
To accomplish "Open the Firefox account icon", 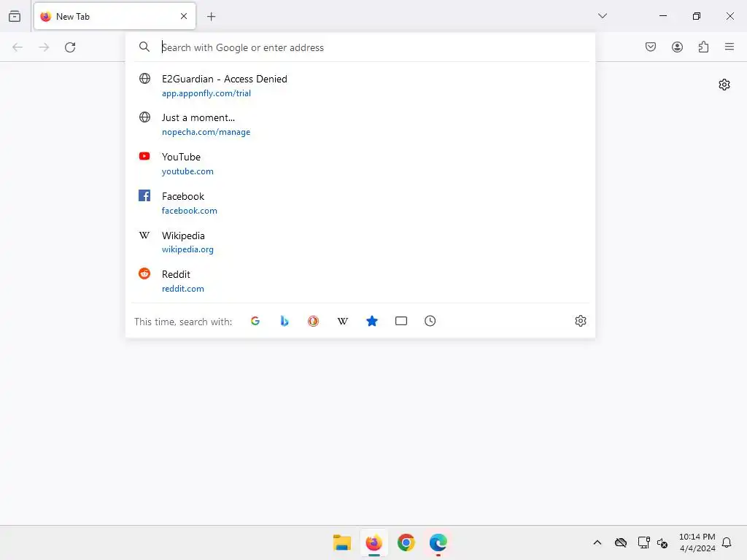I will (677, 47).
